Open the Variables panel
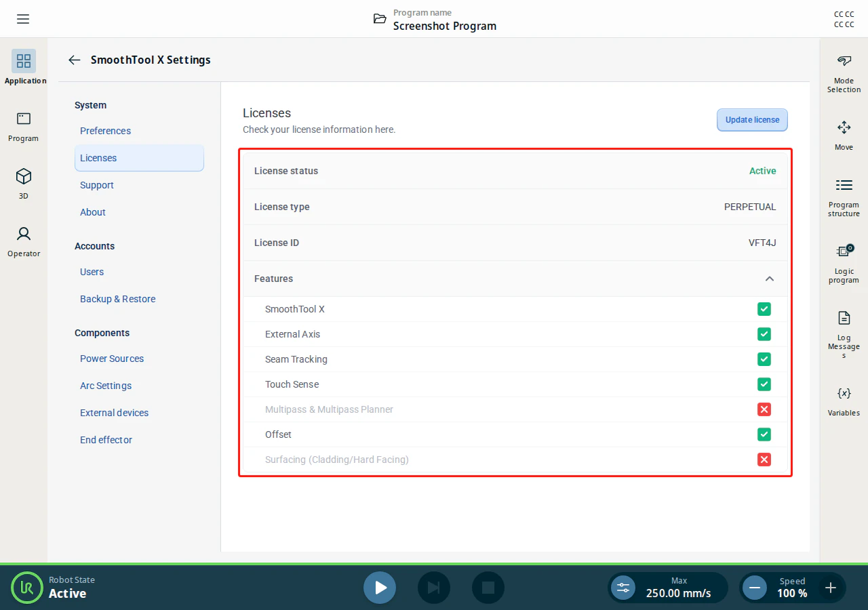This screenshot has width=868, height=610. click(844, 401)
